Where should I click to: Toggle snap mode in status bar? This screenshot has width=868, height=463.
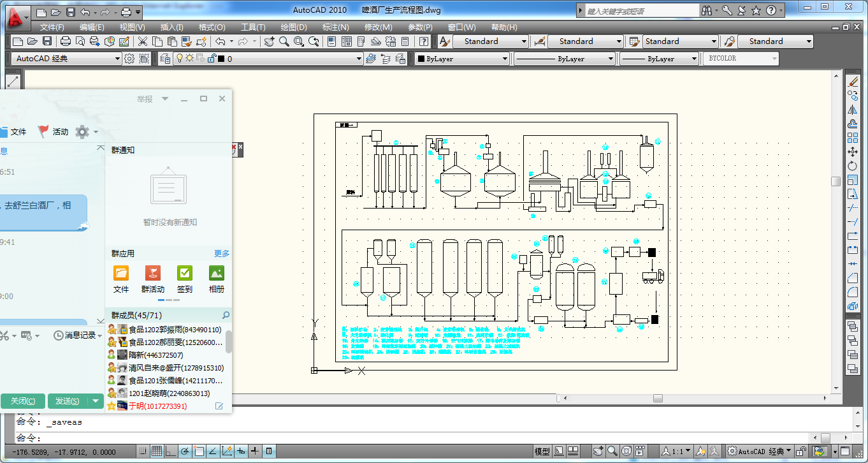(x=143, y=452)
